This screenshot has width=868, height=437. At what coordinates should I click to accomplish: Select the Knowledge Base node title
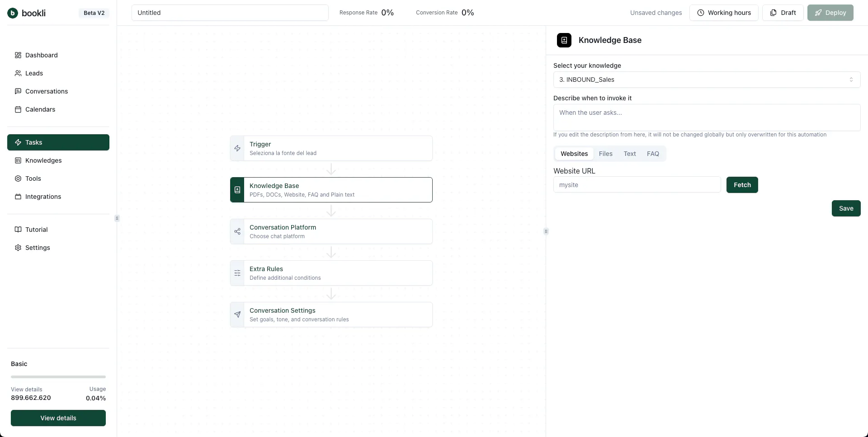(274, 186)
